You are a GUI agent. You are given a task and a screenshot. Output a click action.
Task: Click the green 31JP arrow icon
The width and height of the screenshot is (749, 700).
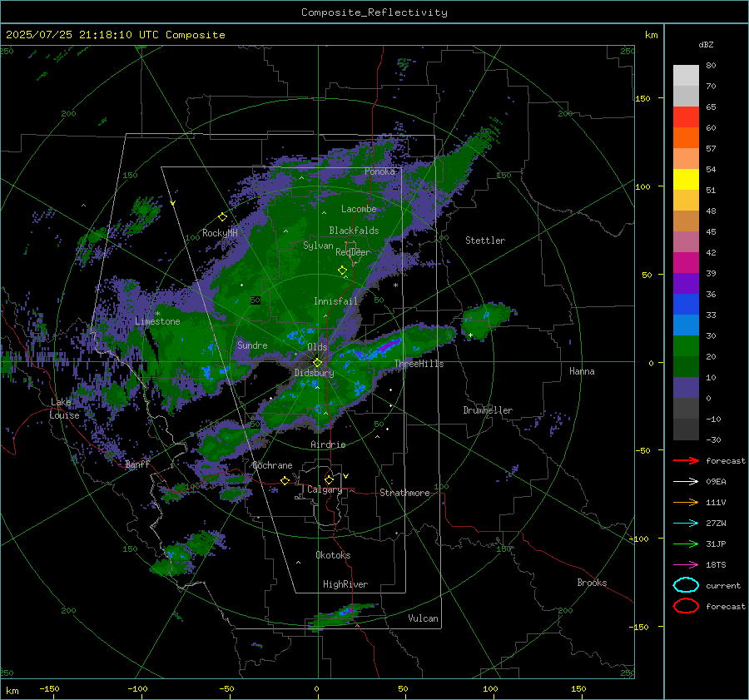coord(686,544)
